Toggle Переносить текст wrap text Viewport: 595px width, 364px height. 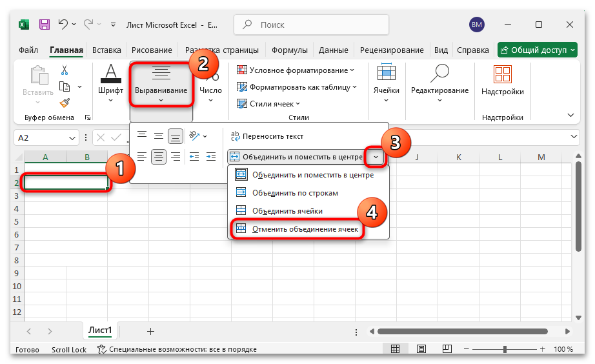pyautogui.click(x=267, y=136)
